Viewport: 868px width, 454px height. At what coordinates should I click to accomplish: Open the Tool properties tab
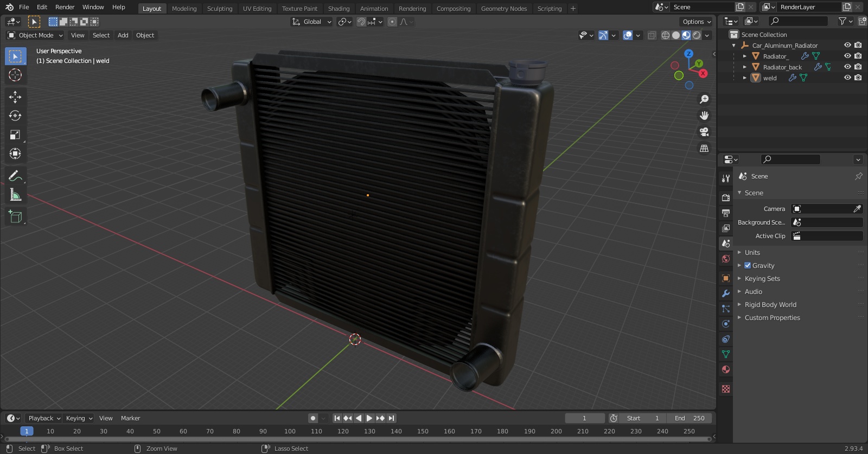(x=726, y=178)
